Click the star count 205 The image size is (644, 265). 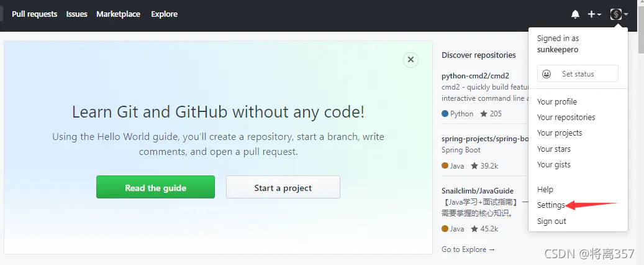491,114
